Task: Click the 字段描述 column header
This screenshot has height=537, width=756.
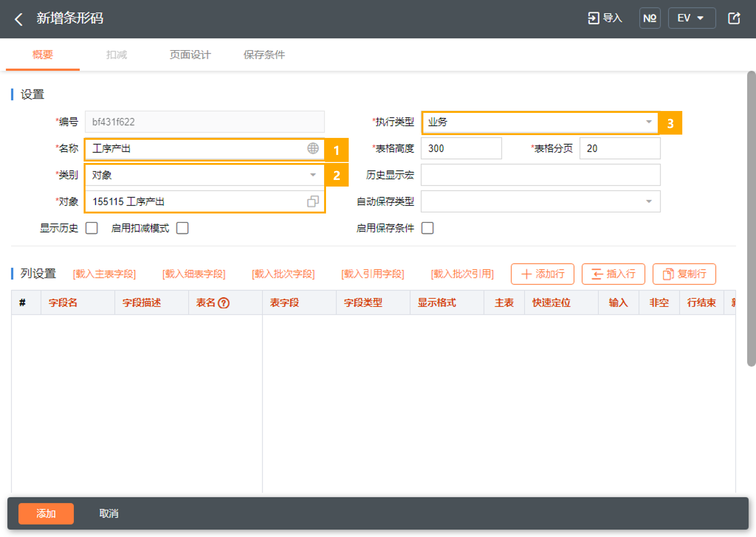Action: click(x=152, y=303)
